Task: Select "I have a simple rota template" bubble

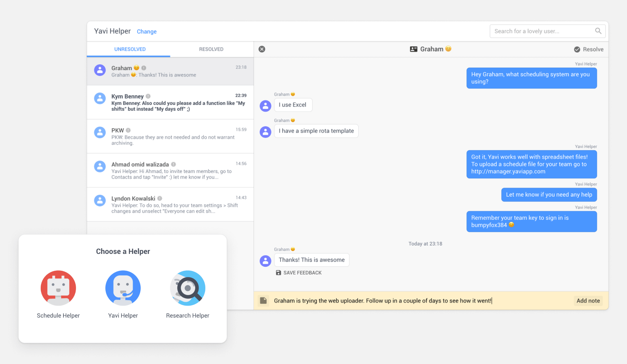Action: [316, 131]
